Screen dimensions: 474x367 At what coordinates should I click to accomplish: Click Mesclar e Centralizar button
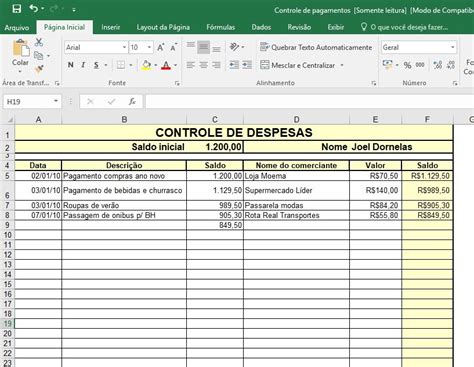[x=297, y=65]
